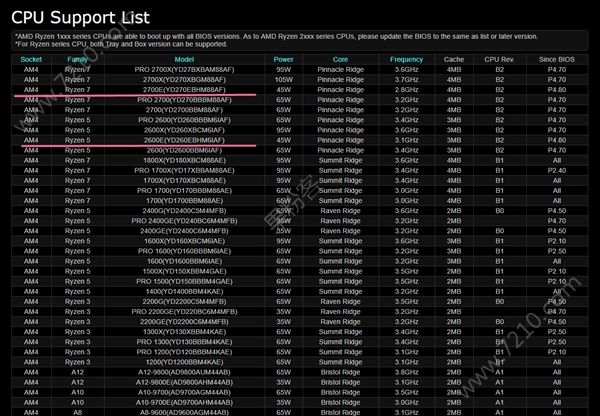The height and width of the screenshot is (416, 600).
Task: Select the 1600X model cell
Action: (184, 241)
